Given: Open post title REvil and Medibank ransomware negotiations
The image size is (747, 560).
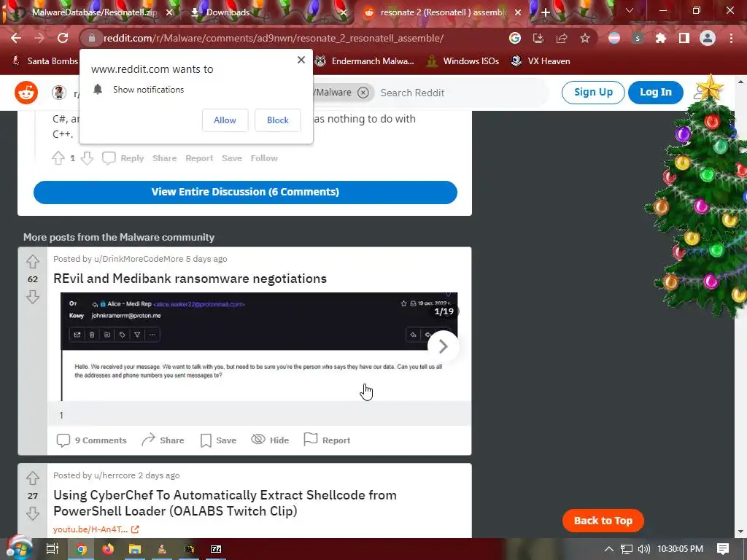Looking at the screenshot, I should pos(190,279).
